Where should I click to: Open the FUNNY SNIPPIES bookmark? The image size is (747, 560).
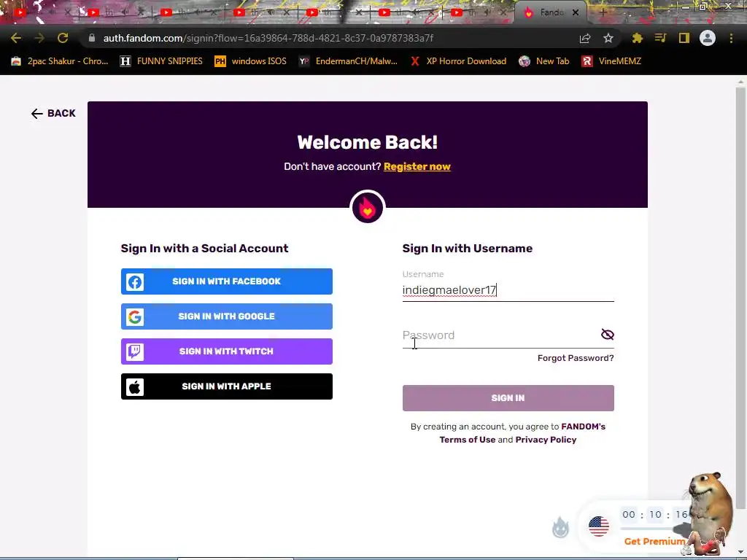[x=161, y=61]
